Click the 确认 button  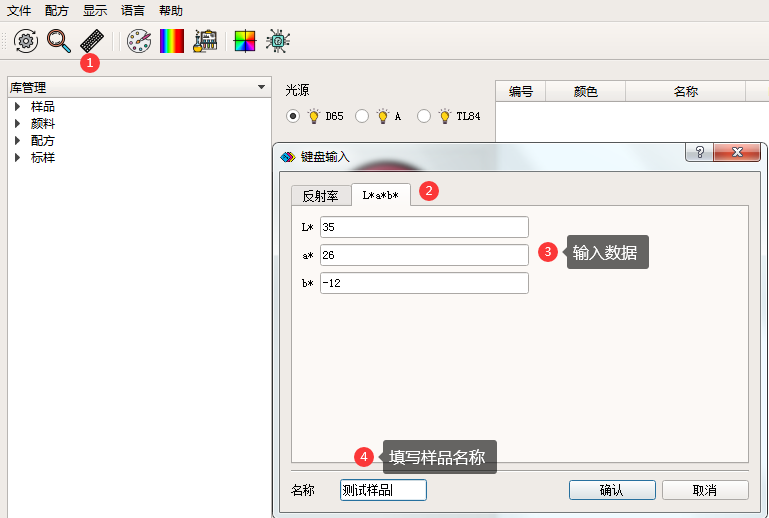(612, 490)
